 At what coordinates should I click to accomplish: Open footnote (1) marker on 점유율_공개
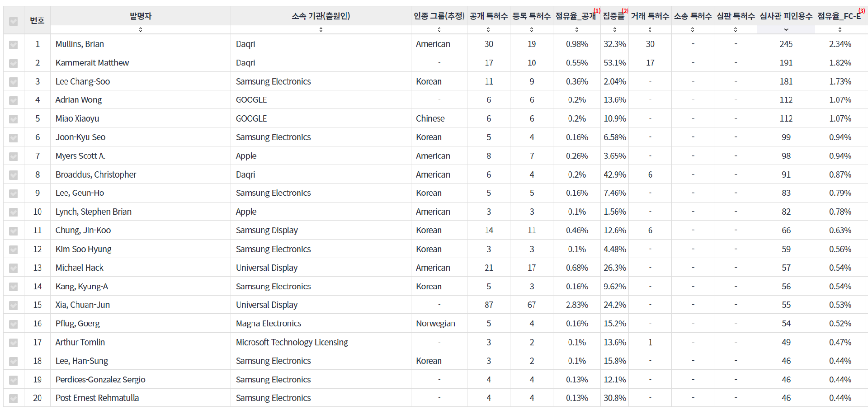coord(597,11)
